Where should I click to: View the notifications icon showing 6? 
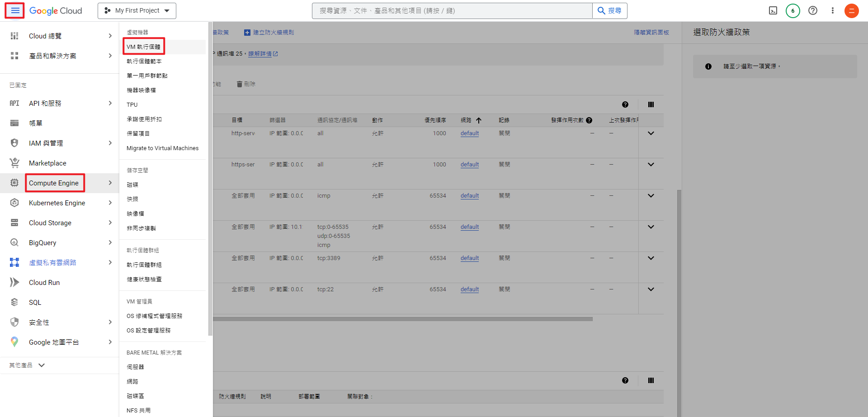click(x=793, y=10)
